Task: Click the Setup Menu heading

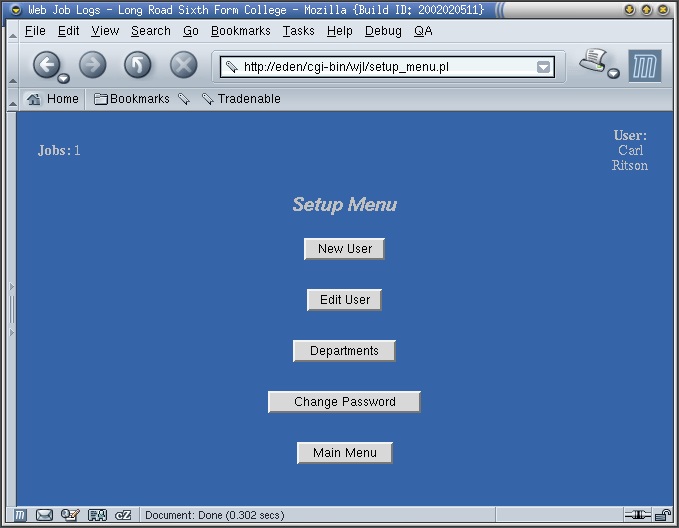Action: [344, 204]
